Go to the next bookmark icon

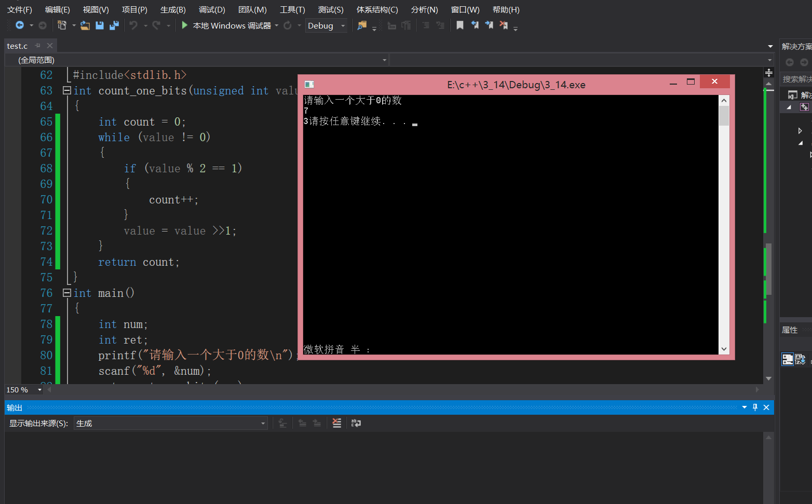coord(489,25)
